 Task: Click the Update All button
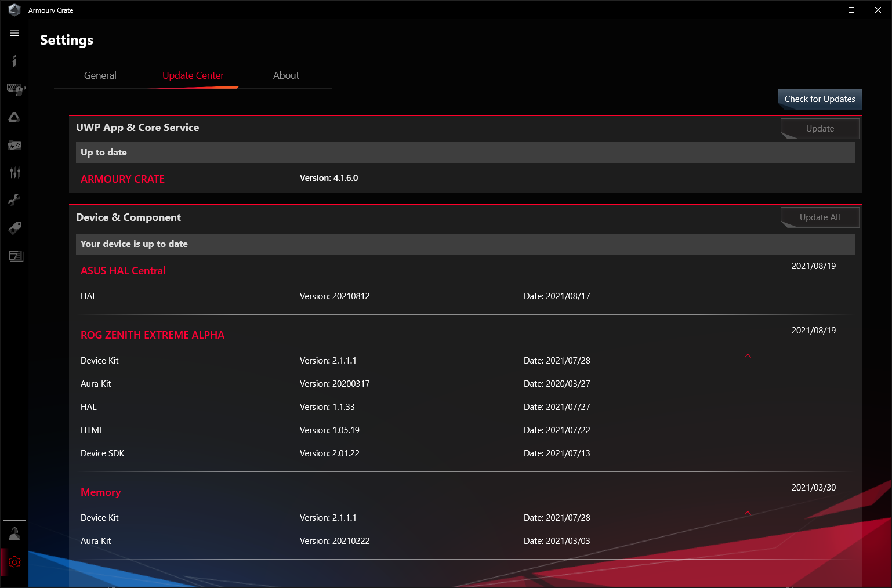click(820, 217)
